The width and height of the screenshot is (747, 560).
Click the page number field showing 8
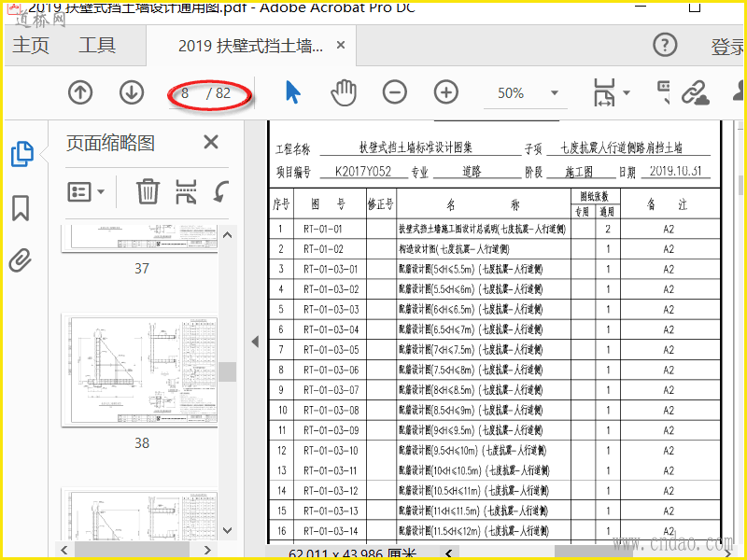185,92
